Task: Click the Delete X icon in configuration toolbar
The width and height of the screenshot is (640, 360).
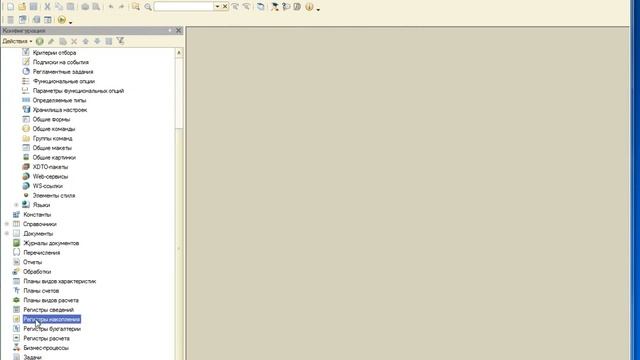Action: pos(74,41)
